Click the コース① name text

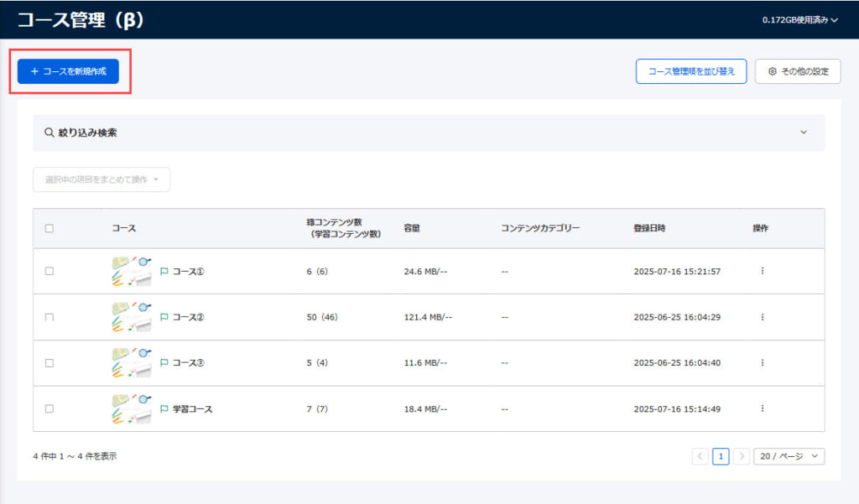189,271
